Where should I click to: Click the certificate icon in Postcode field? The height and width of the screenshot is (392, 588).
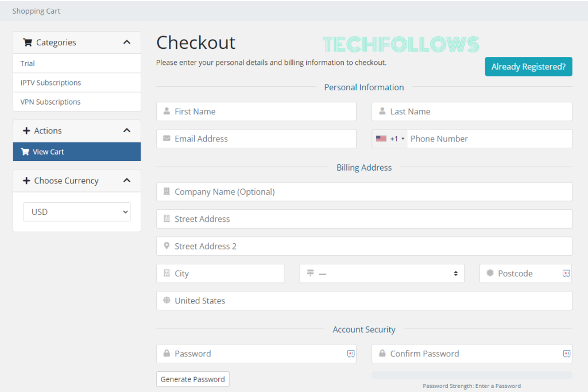[490, 273]
